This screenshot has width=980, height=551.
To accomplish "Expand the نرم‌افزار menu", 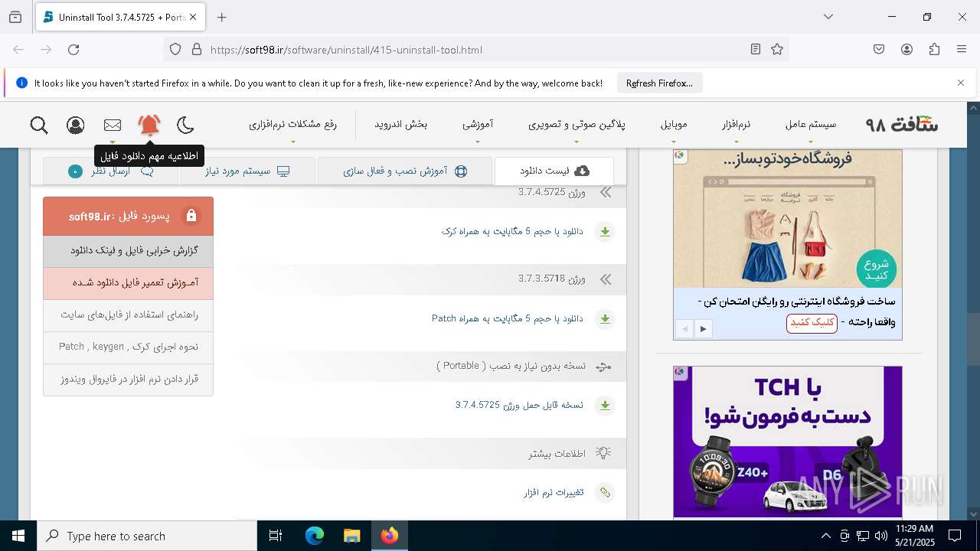I will pyautogui.click(x=736, y=124).
